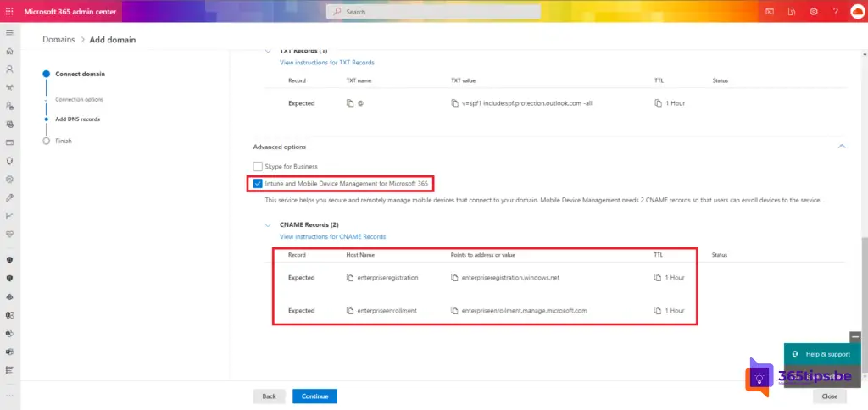The height and width of the screenshot is (410, 868).
Task: Click the Back button
Action: pyautogui.click(x=269, y=396)
